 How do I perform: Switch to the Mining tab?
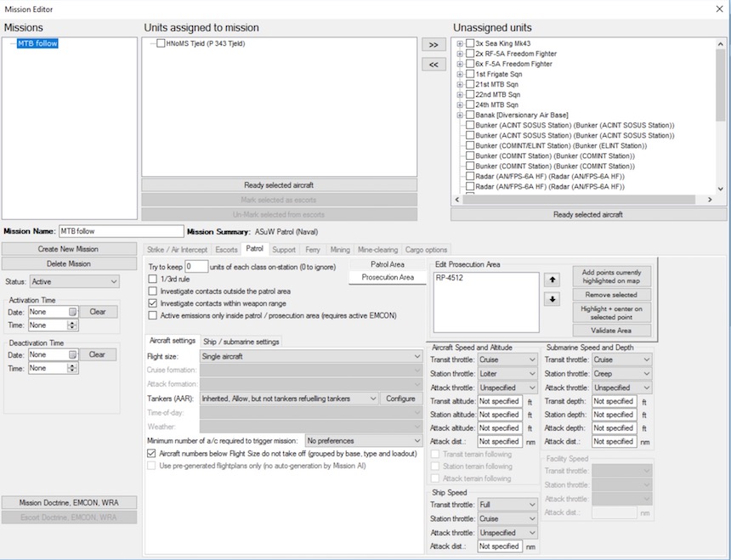coord(340,250)
